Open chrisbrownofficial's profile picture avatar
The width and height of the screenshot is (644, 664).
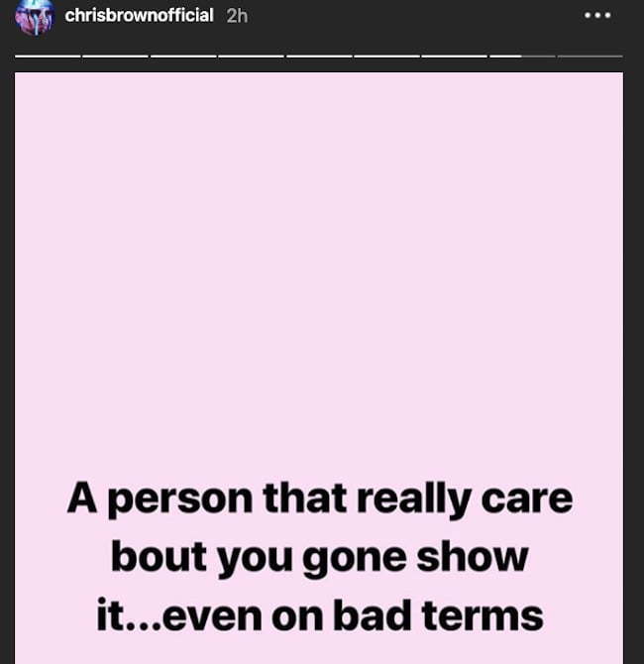(x=35, y=17)
